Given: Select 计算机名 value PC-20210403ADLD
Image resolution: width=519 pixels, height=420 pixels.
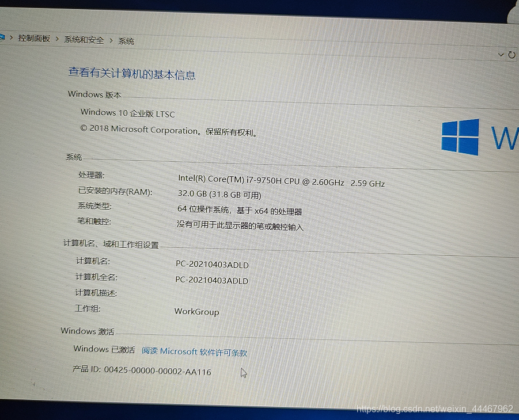Looking at the screenshot, I should point(212,264).
